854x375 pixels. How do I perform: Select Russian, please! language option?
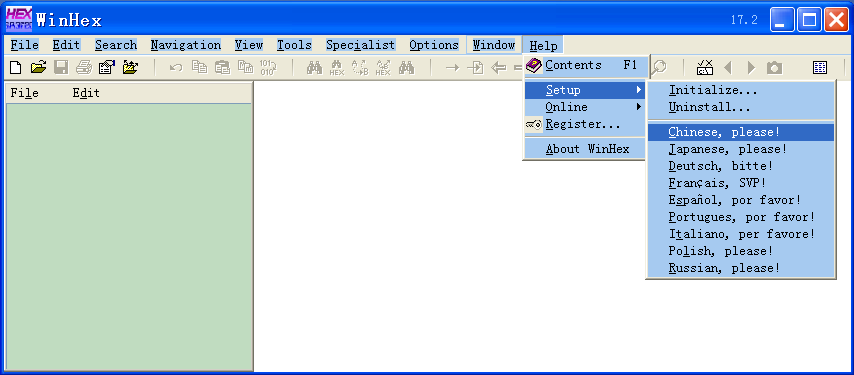click(x=741, y=268)
